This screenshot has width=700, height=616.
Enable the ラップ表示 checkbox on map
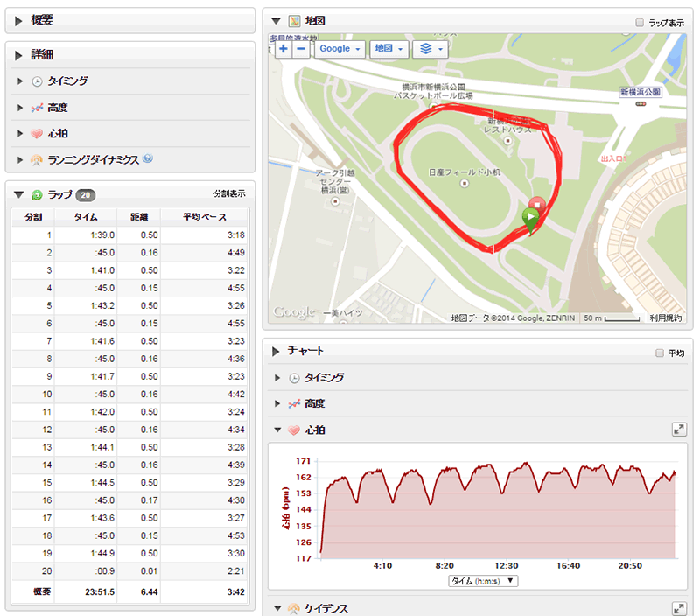640,22
